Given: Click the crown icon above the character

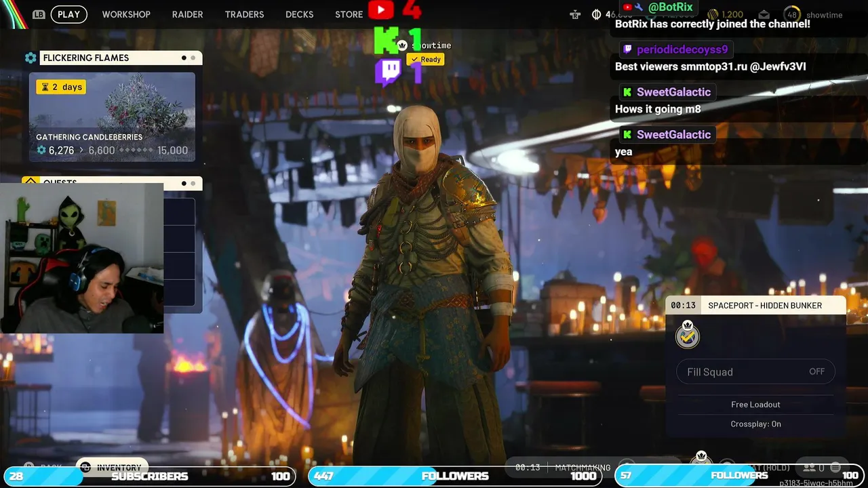Looking at the screenshot, I should 402,45.
